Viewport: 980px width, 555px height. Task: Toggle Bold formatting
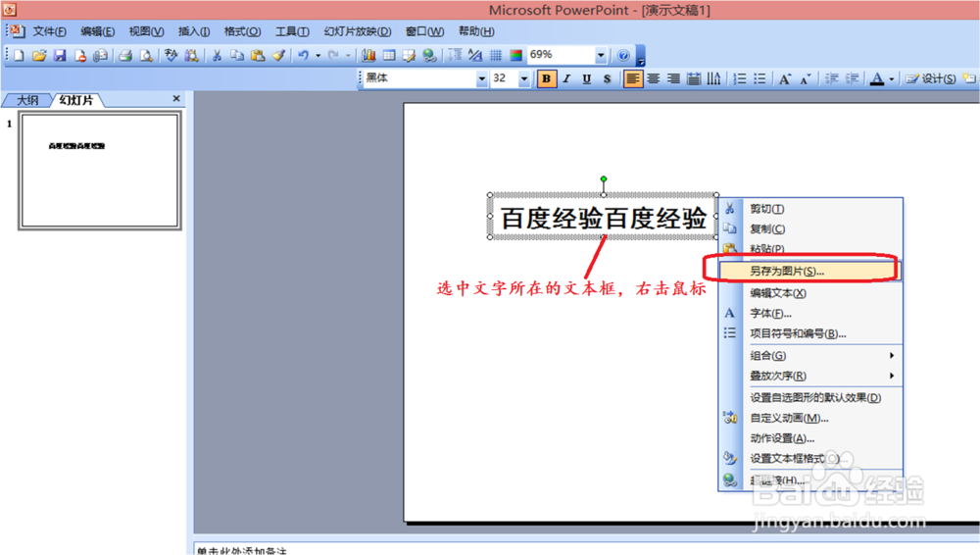point(546,78)
